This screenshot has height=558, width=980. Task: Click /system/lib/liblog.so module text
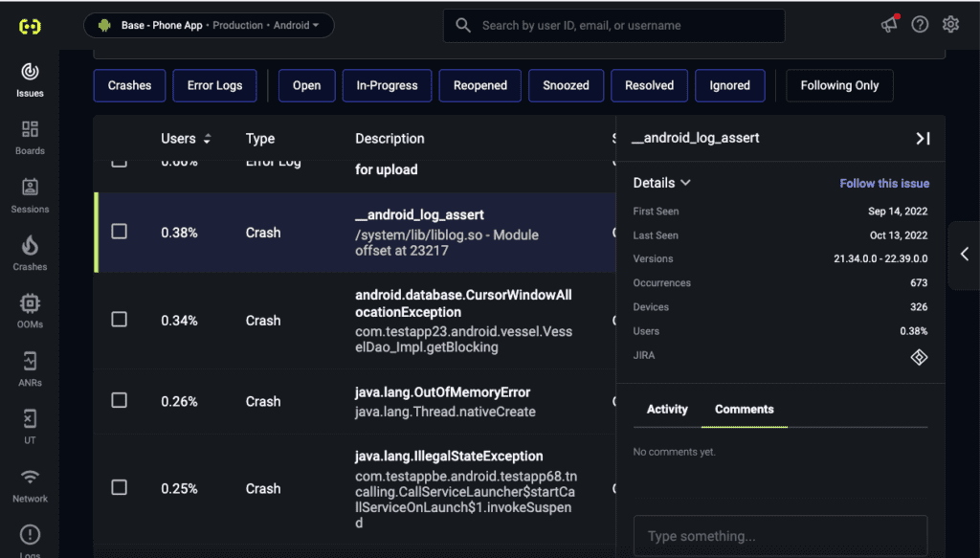pyautogui.click(x=447, y=243)
